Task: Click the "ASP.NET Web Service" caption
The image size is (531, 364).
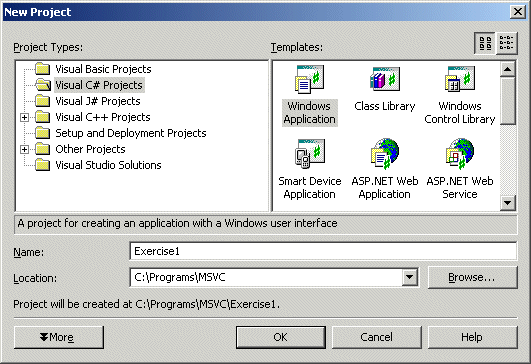Action: point(460,188)
